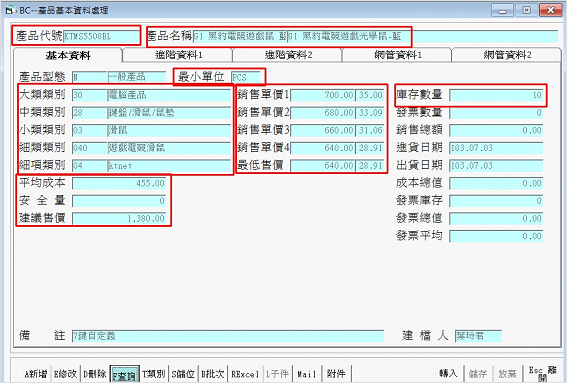Open the S儲位 (storage location) function
Viewport: 567px width, 383px height.
pyautogui.click(x=183, y=374)
